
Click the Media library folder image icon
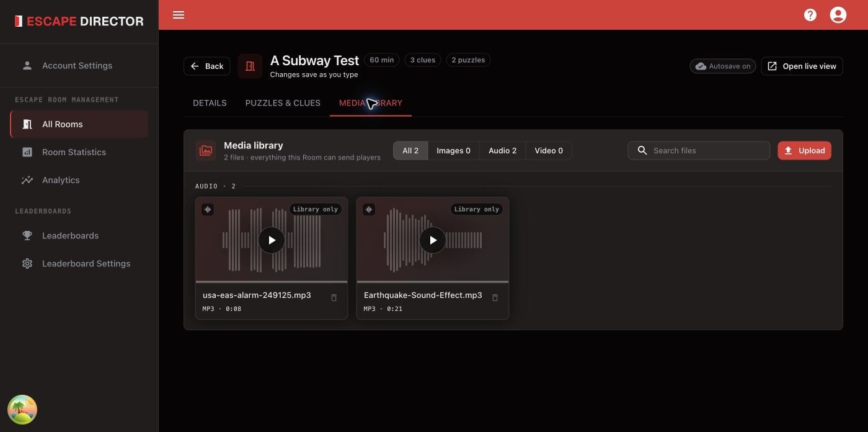(206, 150)
